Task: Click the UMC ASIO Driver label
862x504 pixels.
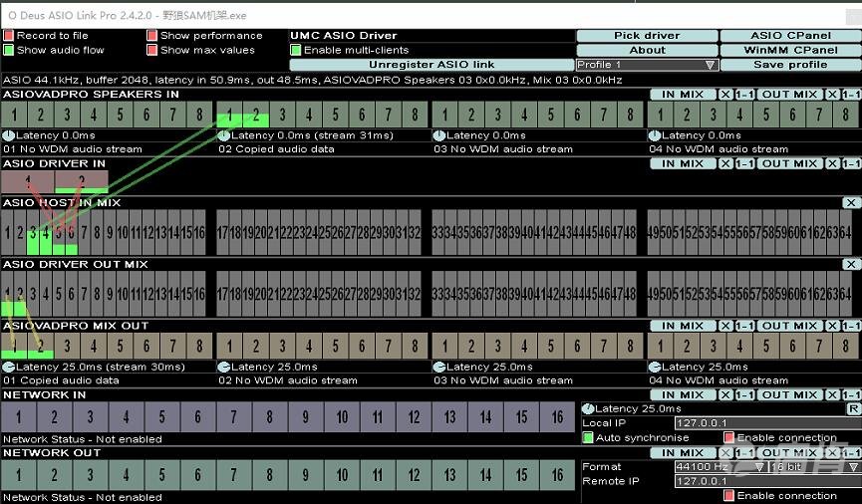Action: tap(344, 36)
